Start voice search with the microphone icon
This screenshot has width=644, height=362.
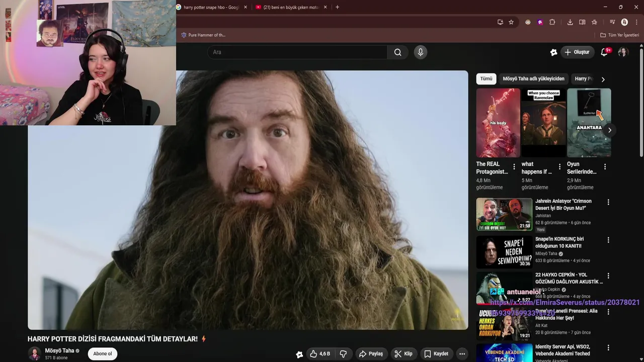(x=421, y=52)
